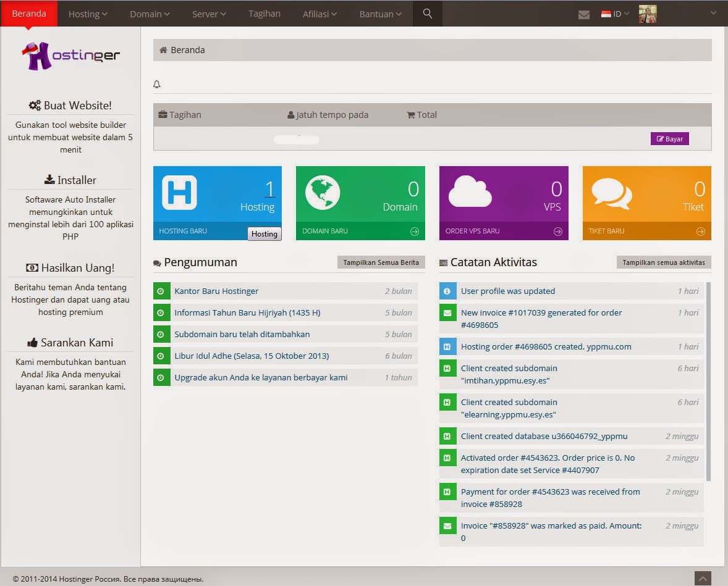Click info icon for User profile was updated
Viewport: 728px width, 586px height.
pos(447,291)
